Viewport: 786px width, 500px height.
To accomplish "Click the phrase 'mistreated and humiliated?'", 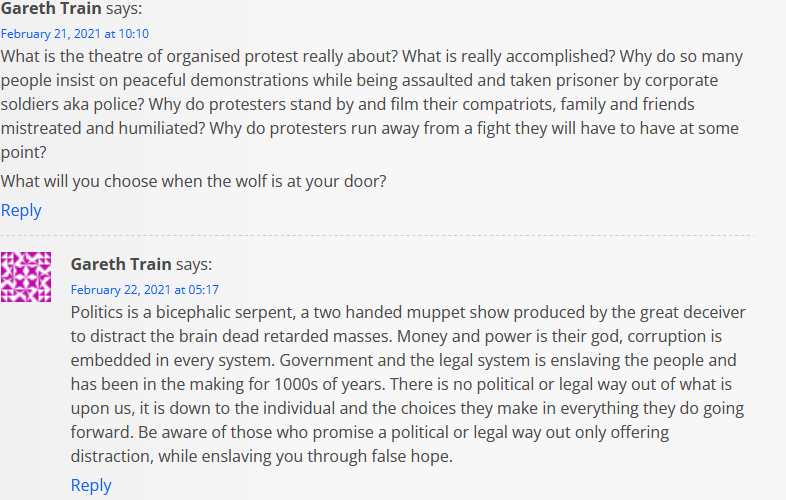I will point(103,128).
